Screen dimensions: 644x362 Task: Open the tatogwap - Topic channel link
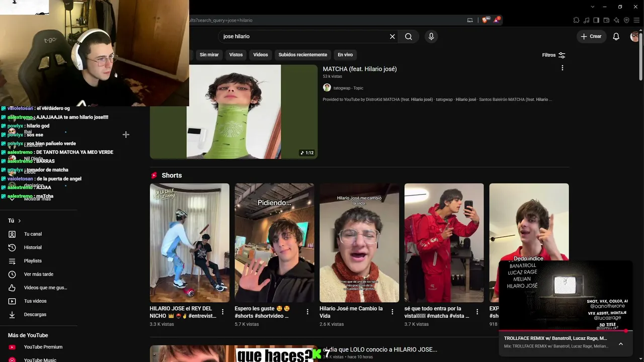click(348, 88)
